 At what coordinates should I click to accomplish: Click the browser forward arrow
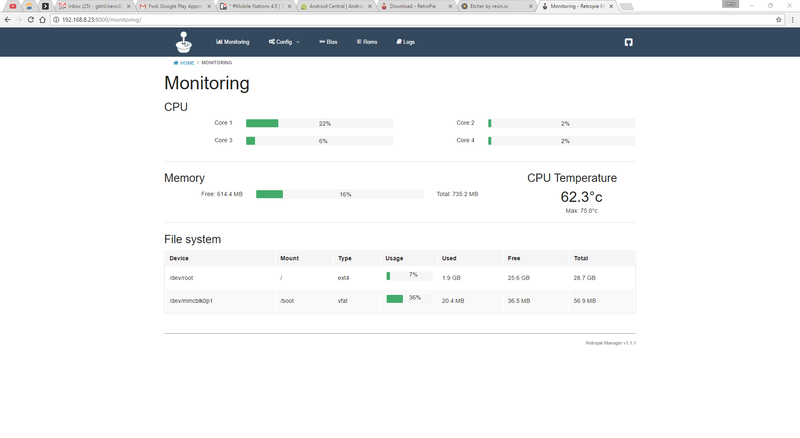(19, 19)
